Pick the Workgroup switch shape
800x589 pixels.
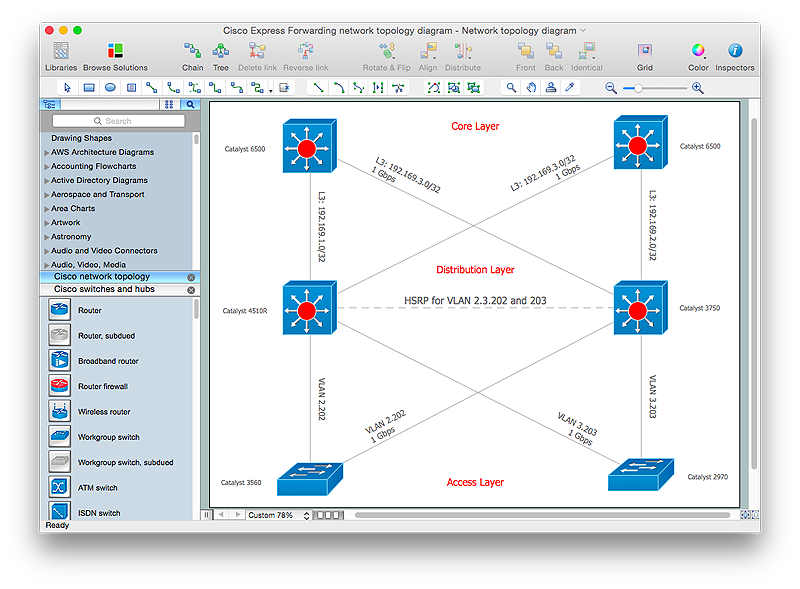(x=59, y=436)
